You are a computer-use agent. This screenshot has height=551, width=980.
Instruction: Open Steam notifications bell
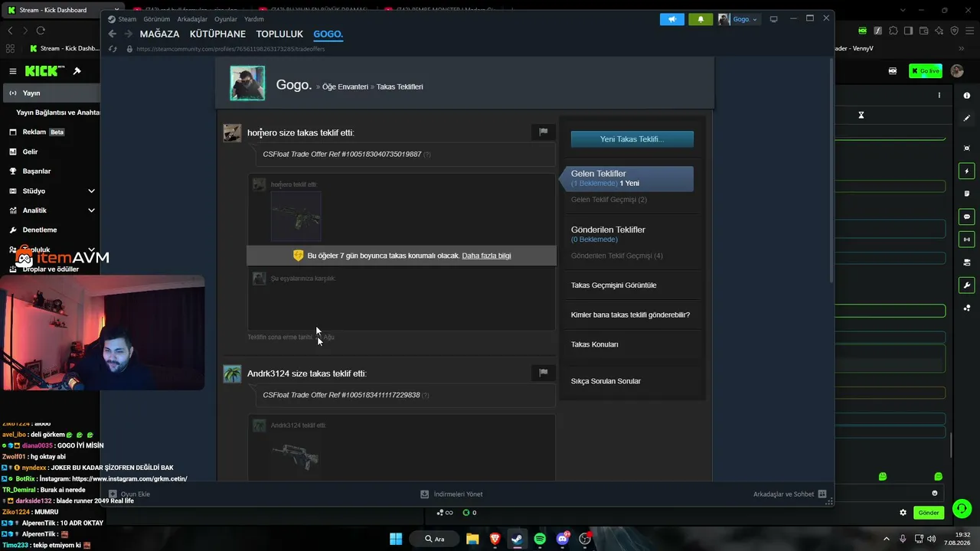coord(701,19)
